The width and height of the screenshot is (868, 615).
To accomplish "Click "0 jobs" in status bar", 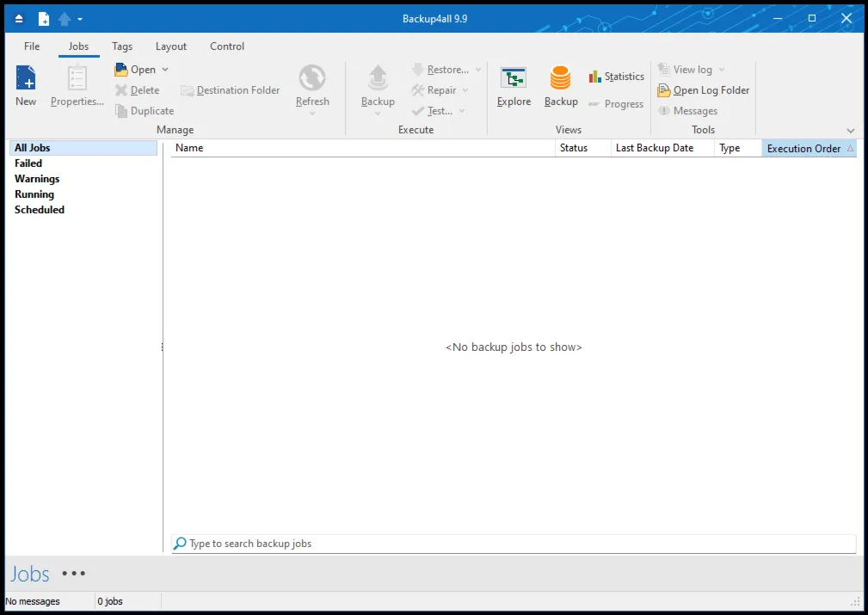I will click(x=110, y=601).
